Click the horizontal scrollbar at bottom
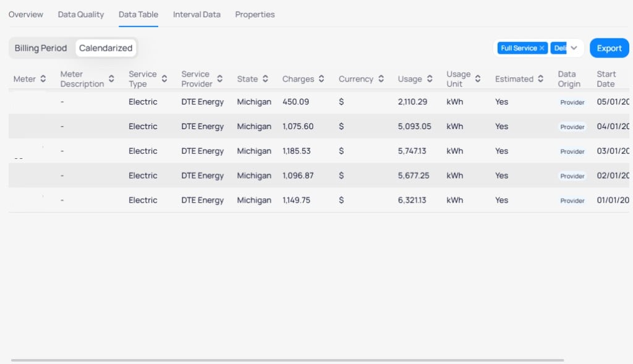The image size is (633, 364). click(287, 360)
